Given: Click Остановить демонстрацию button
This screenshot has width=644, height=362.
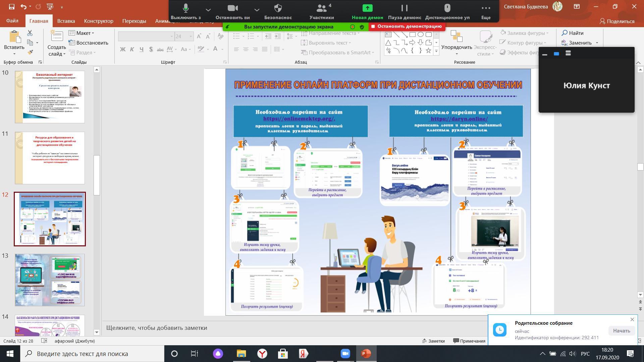Looking at the screenshot, I should click(407, 26).
